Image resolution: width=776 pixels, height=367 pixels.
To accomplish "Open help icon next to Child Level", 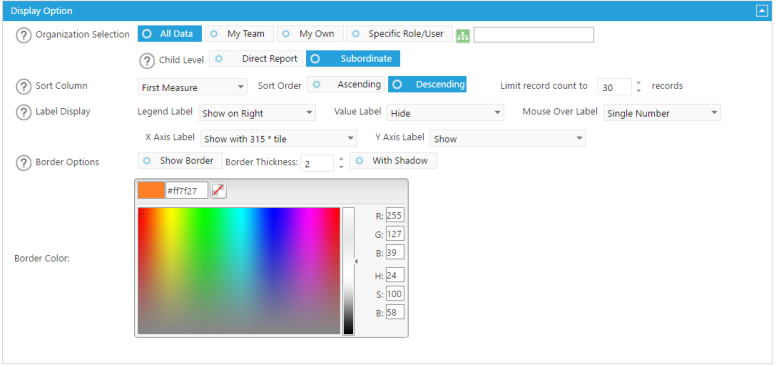I will pos(146,61).
